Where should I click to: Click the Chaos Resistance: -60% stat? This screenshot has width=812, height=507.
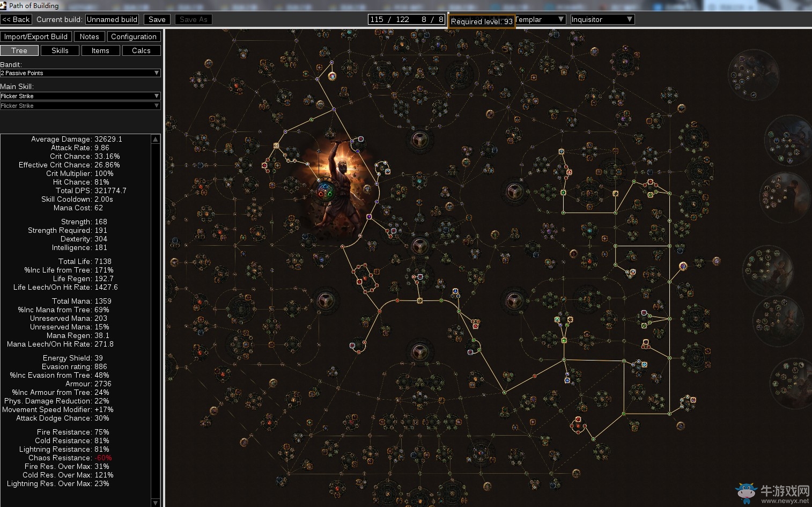pos(70,458)
